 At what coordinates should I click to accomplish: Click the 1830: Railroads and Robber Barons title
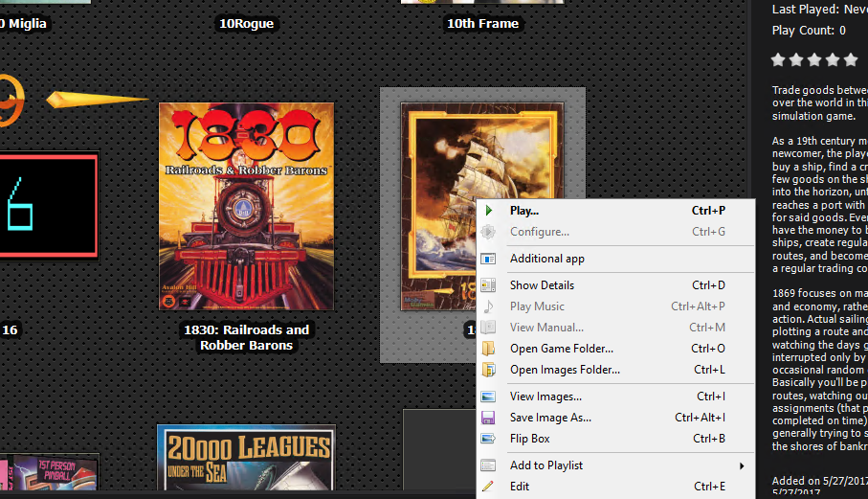click(246, 337)
